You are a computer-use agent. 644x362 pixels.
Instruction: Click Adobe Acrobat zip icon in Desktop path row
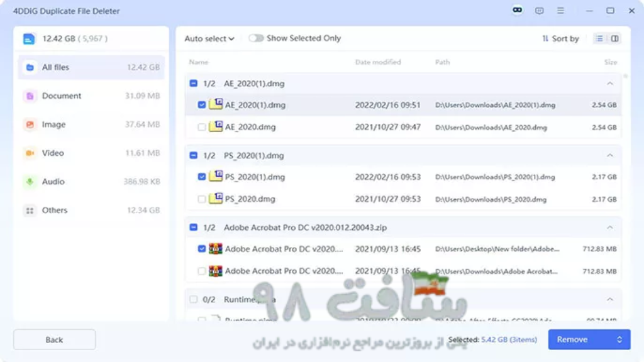[216, 249]
